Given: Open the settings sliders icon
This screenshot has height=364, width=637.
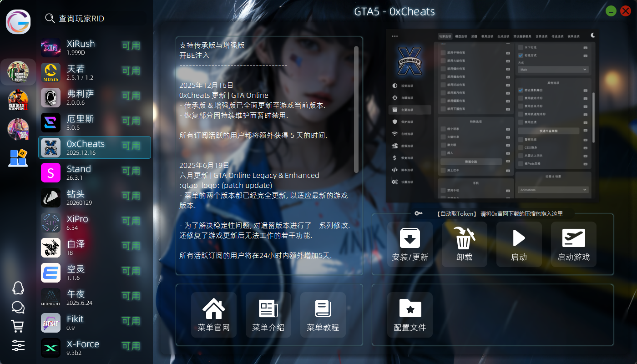Looking at the screenshot, I should [x=18, y=345].
